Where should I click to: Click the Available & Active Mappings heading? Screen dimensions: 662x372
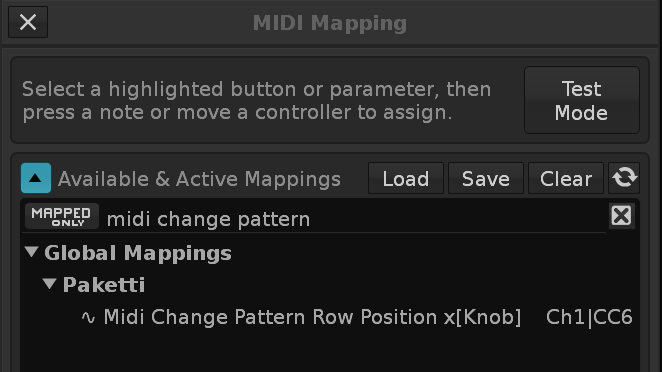[199, 179]
